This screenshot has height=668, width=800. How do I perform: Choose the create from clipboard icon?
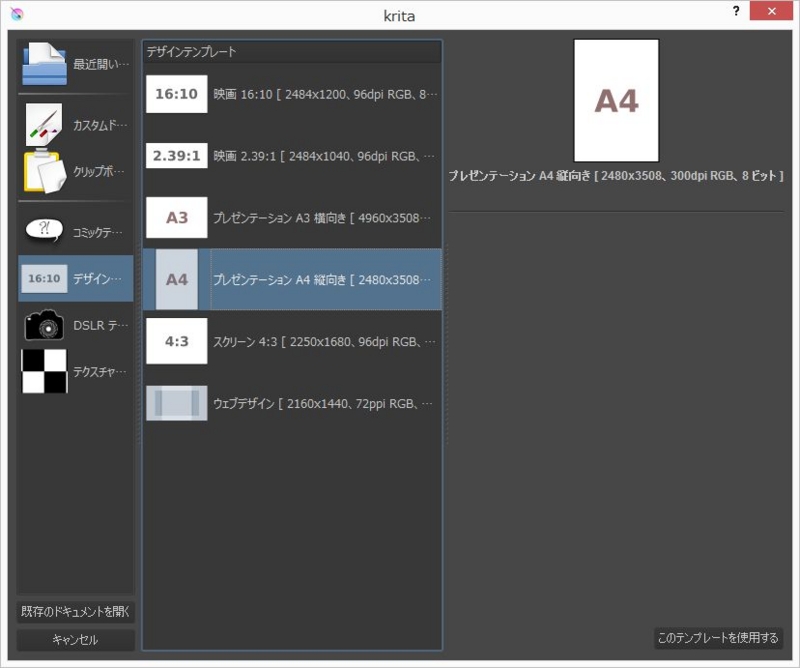coord(45,171)
